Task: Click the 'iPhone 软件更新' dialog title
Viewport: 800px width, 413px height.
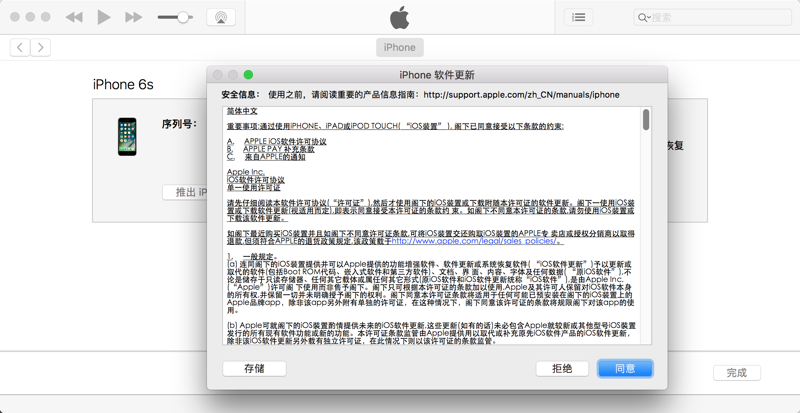Action: 437,75
